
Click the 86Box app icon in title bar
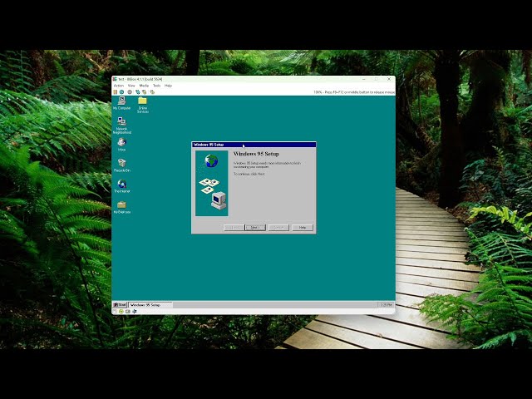pyautogui.click(x=115, y=79)
